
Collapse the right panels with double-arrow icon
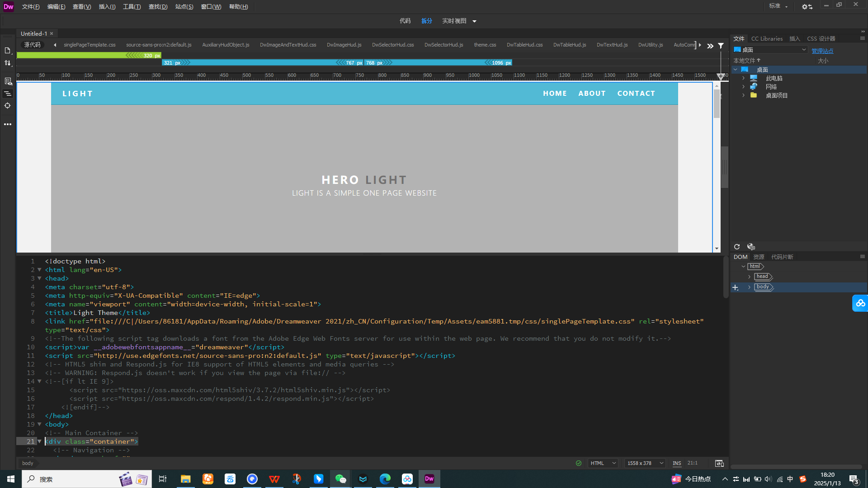[863, 31]
